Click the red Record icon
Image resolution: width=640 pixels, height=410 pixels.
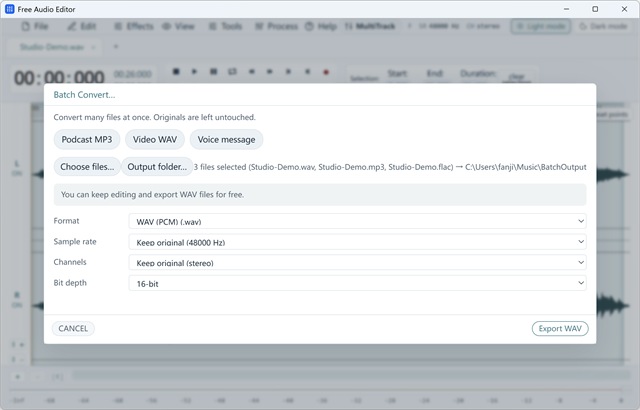(326, 72)
